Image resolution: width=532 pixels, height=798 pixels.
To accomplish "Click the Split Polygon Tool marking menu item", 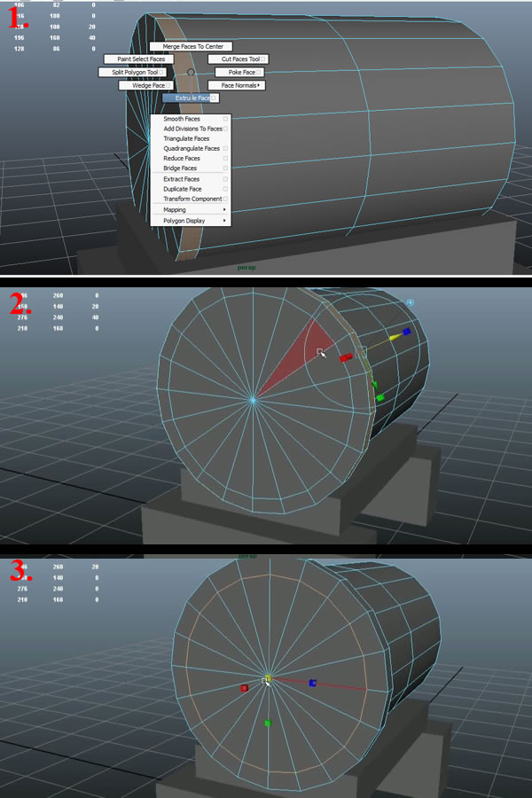I will click(134, 72).
